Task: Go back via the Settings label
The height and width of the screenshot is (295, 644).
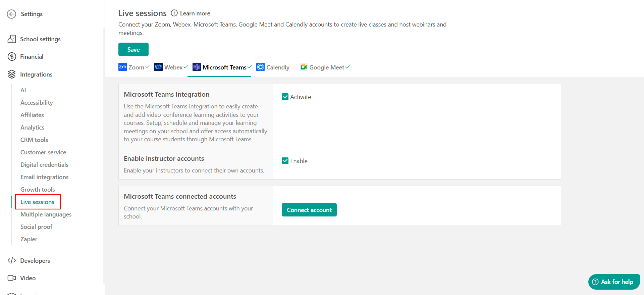Action: tap(32, 14)
